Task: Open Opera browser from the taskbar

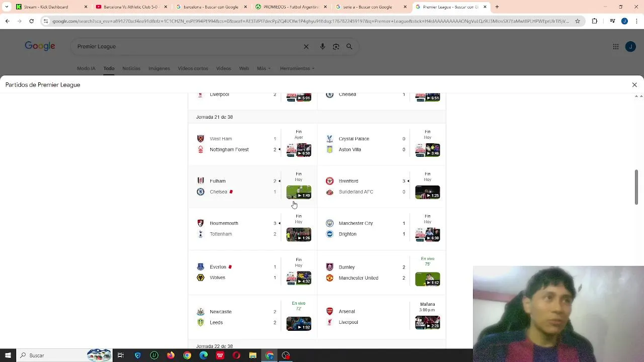Action: (236, 355)
